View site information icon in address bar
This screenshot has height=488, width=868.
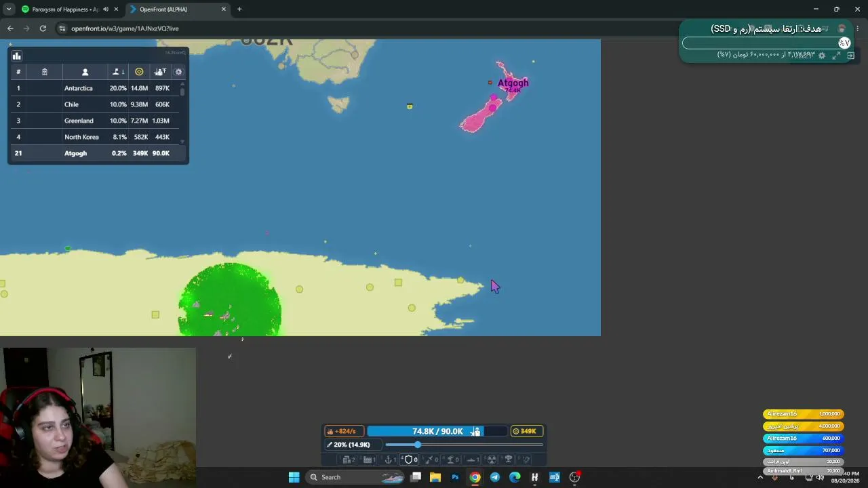(x=62, y=28)
